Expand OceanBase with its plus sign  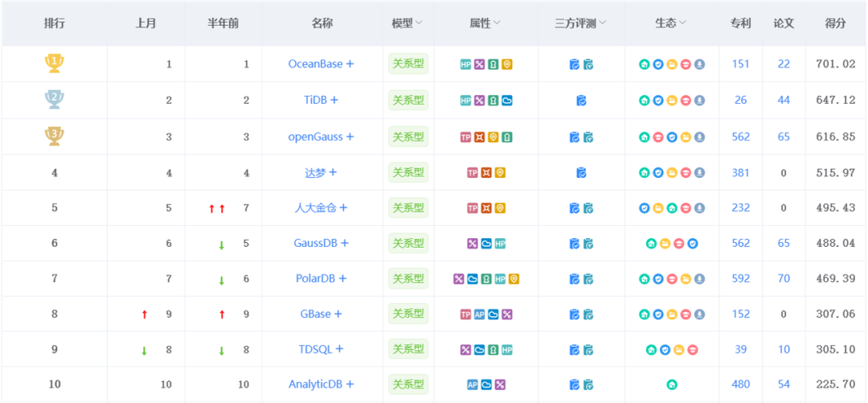[350, 64]
